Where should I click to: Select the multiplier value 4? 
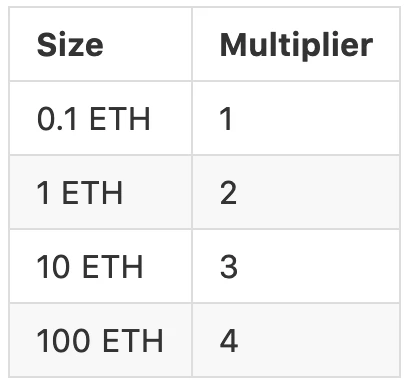[x=229, y=341]
